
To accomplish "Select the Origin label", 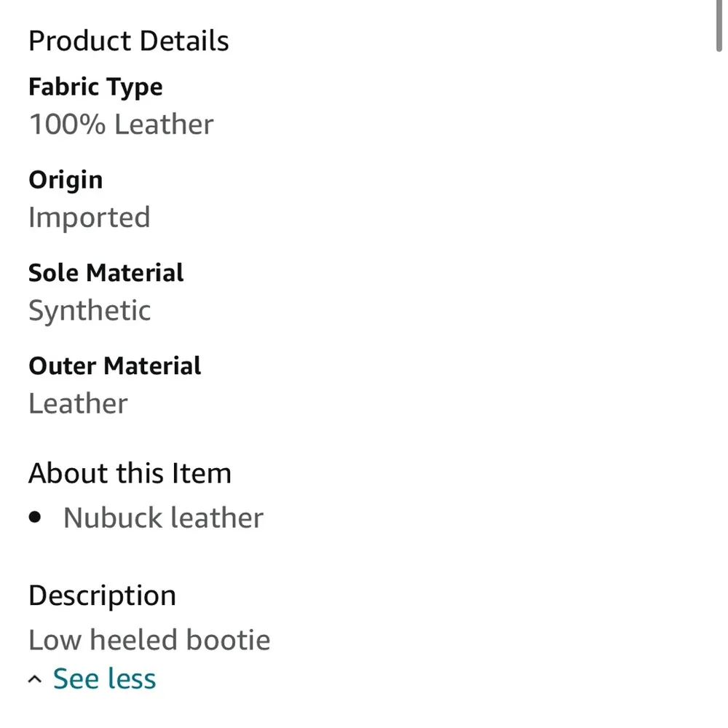I will [x=66, y=180].
